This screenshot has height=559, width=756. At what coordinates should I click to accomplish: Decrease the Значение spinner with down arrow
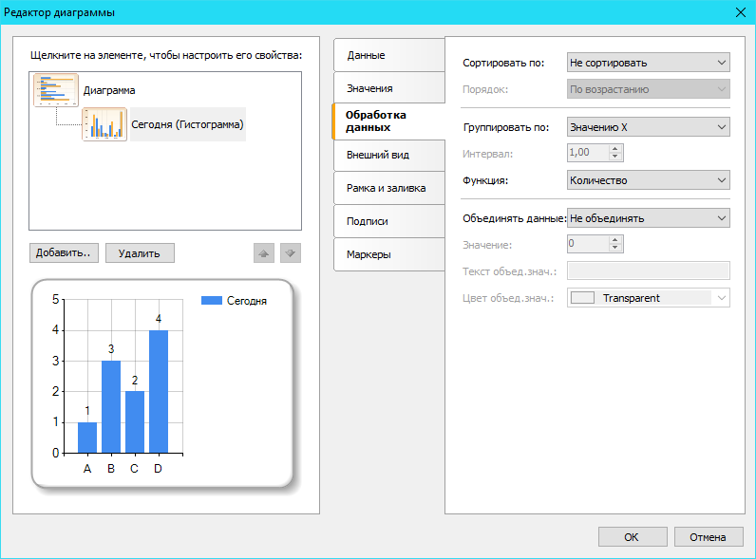[x=615, y=249]
